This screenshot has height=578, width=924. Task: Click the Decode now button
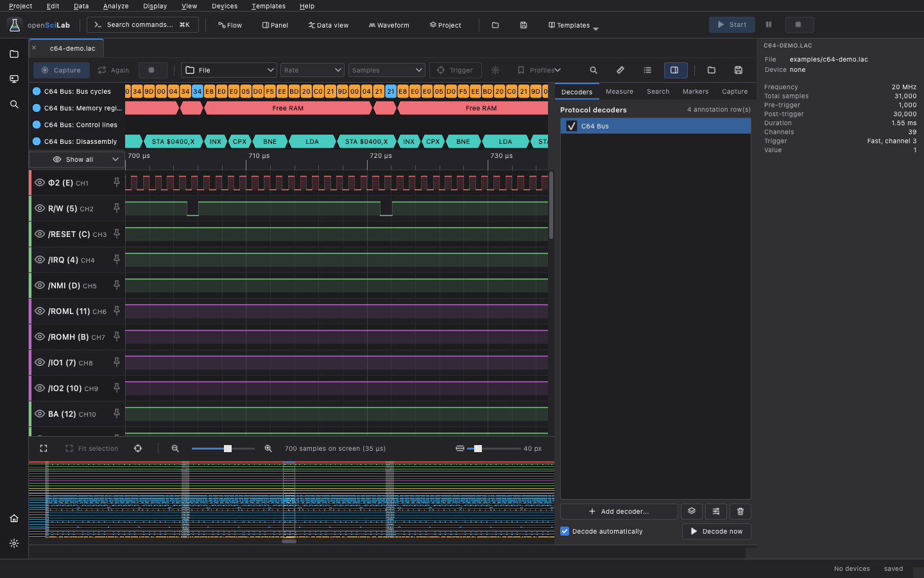point(716,531)
